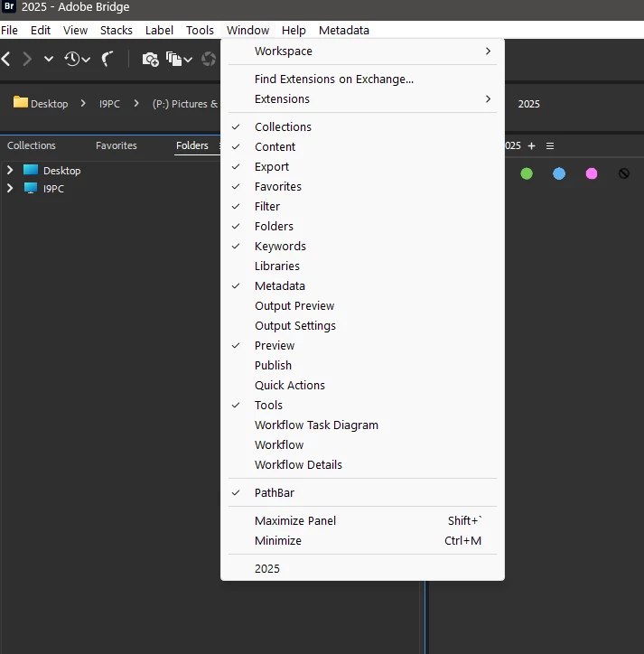Screen dimensions: 644x654
Task: Enable the Libraries panel
Action: [362, 266]
